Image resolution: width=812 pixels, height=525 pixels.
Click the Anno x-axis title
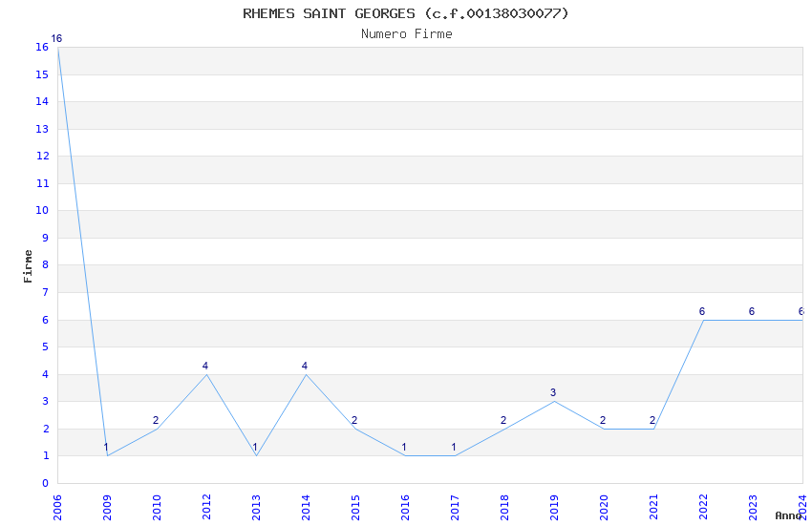pos(788,515)
